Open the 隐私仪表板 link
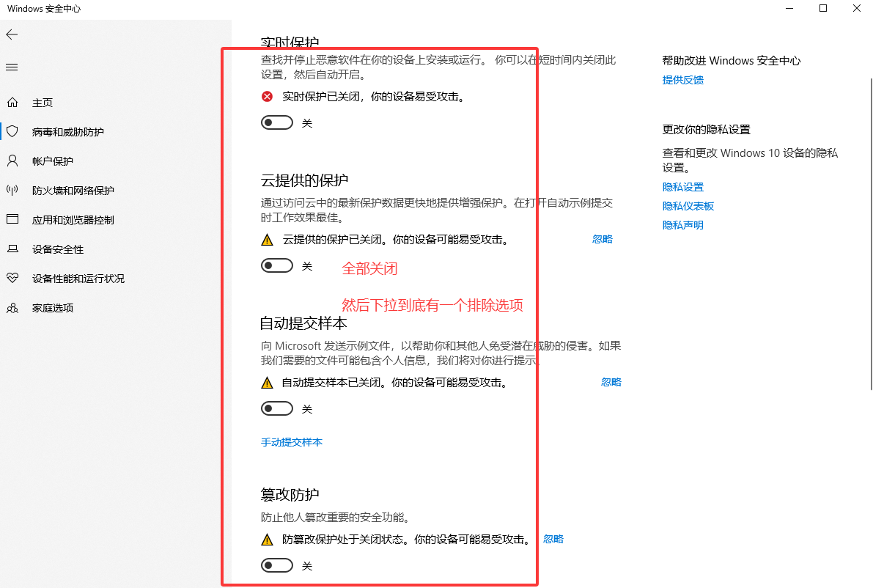Image resolution: width=873 pixels, height=588 pixels. pos(688,206)
